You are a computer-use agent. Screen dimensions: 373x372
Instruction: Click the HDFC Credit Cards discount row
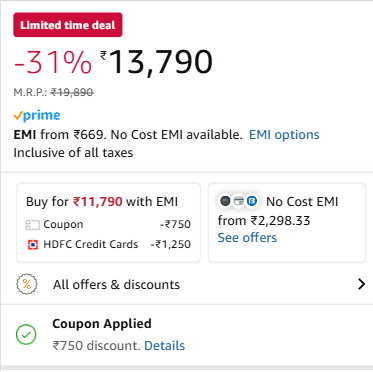click(x=108, y=244)
